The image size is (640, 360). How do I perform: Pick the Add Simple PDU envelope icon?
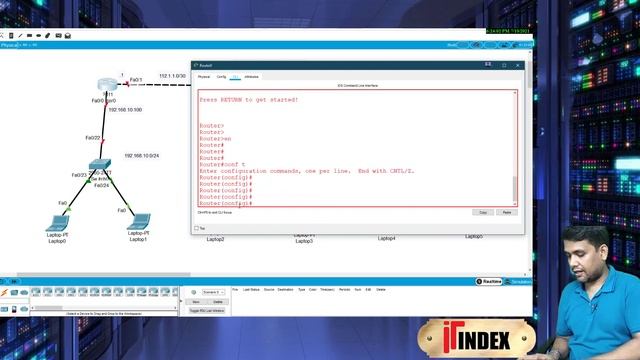click(x=58, y=36)
